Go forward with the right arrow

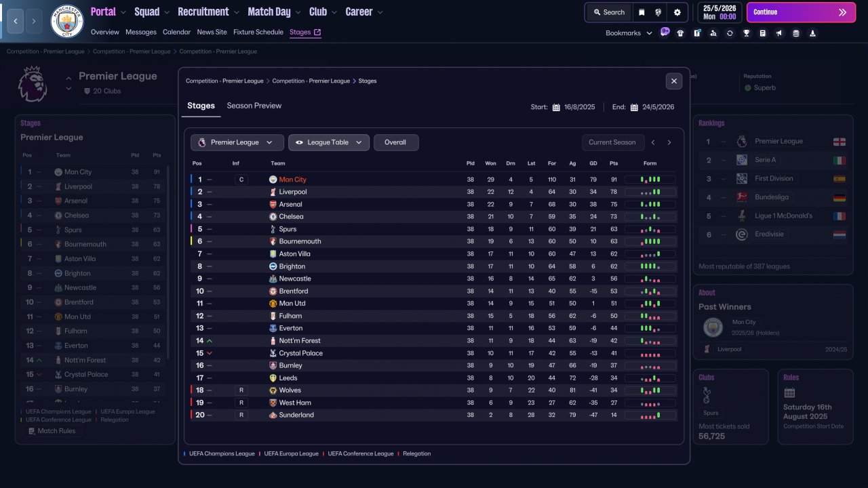coord(34,21)
